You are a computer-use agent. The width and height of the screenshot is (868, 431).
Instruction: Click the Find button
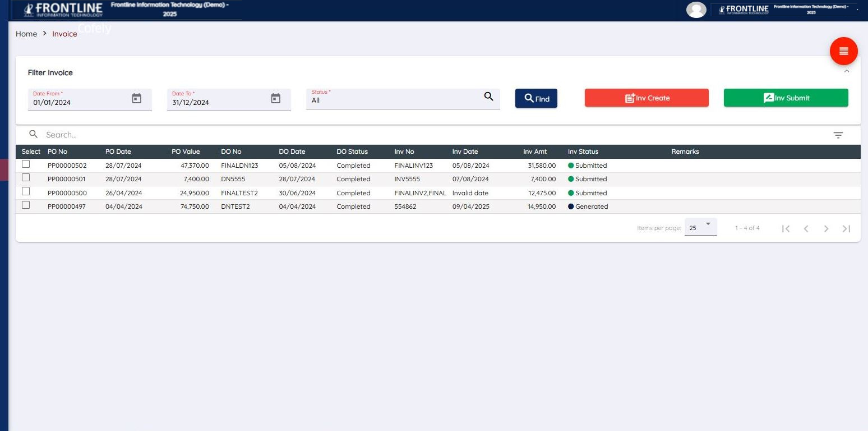click(x=535, y=98)
